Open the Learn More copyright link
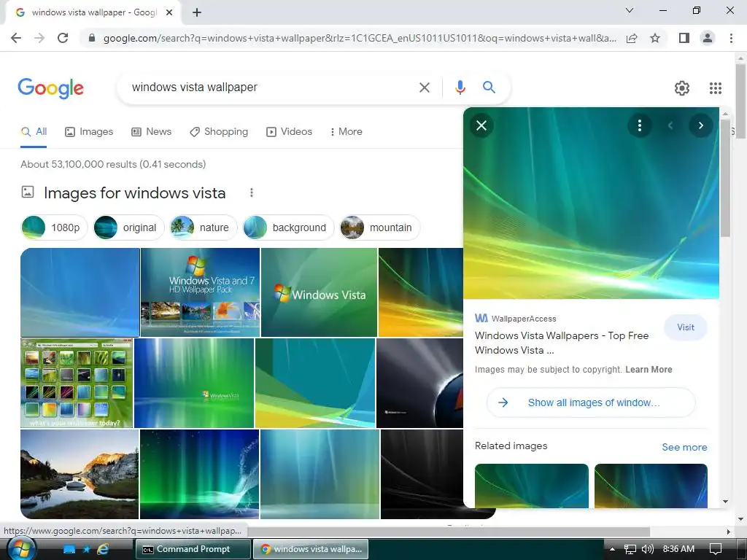This screenshot has height=560, width=747. coord(649,370)
